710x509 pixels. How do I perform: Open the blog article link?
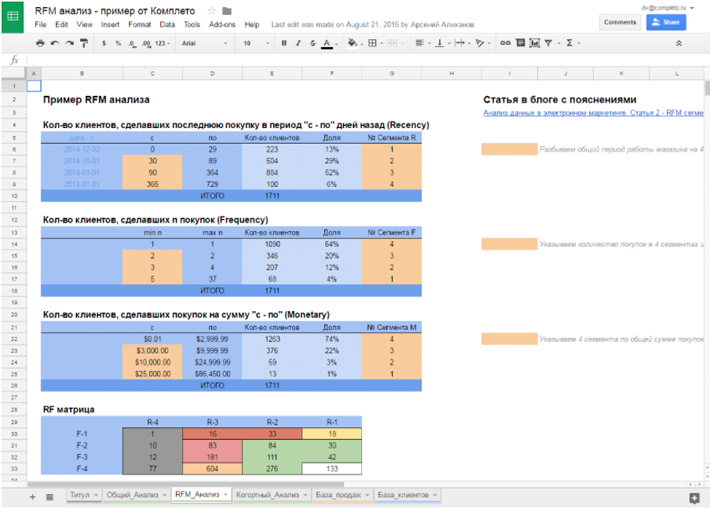click(x=593, y=113)
